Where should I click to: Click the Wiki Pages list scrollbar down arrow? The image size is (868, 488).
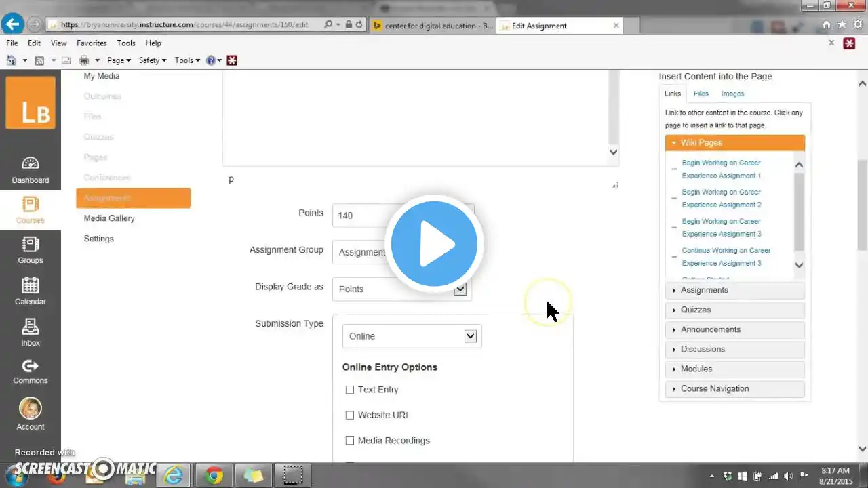799,265
